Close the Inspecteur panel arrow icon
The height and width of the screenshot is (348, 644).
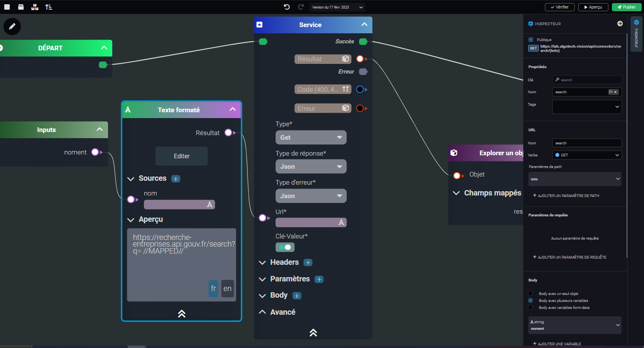620,24
